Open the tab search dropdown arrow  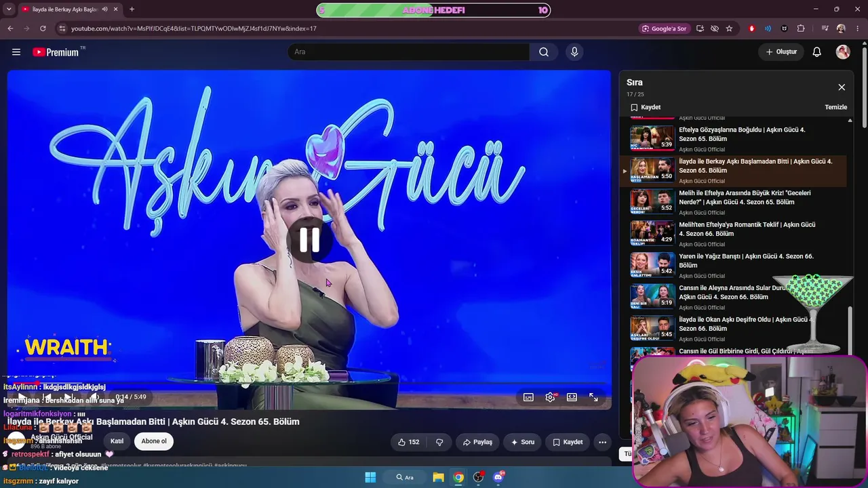point(9,9)
